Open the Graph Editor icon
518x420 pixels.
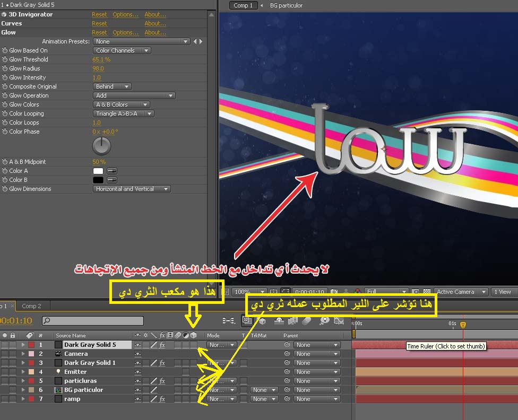[339, 321]
